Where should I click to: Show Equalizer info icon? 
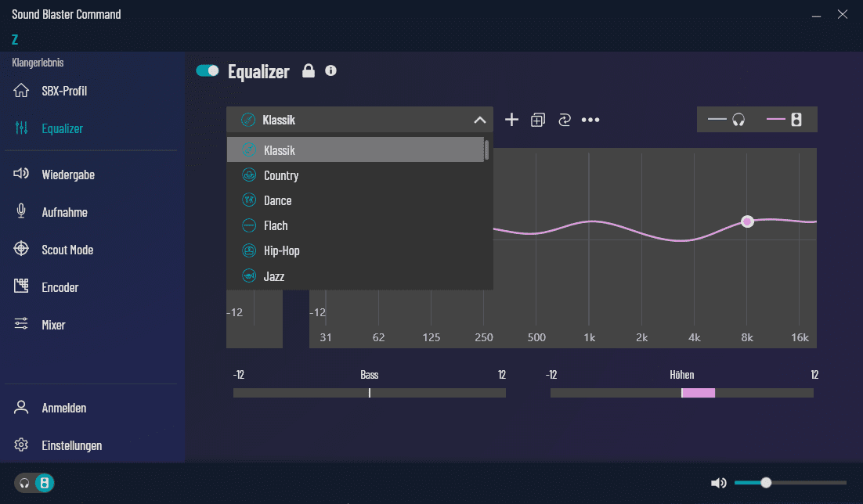pyautogui.click(x=330, y=70)
